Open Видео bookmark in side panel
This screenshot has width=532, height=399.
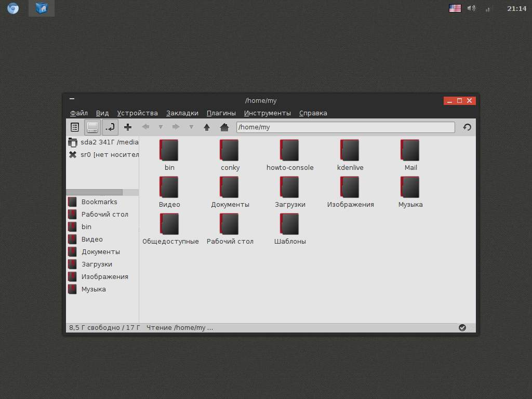coord(102,239)
